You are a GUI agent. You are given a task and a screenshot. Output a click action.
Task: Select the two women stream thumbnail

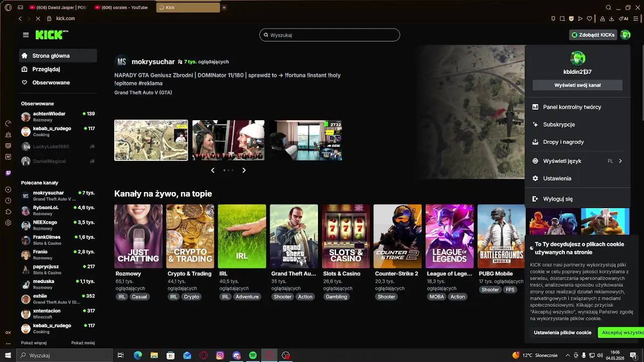click(x=228, y=140)
